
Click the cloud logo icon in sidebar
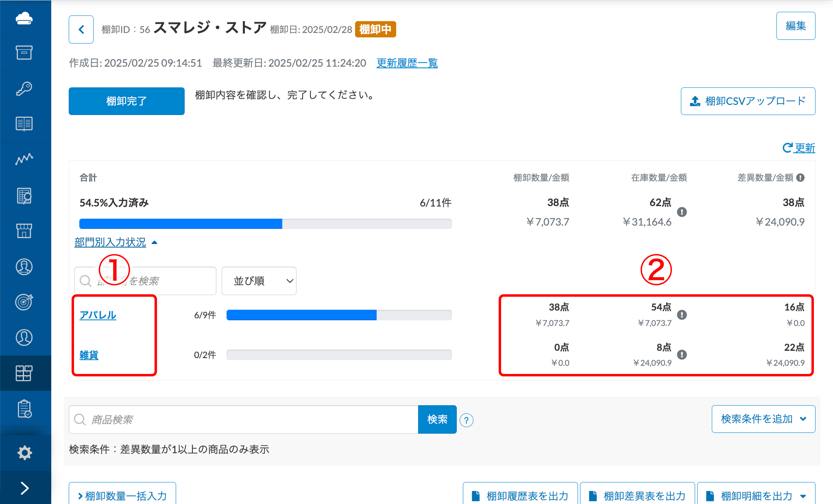pos(24,18)
